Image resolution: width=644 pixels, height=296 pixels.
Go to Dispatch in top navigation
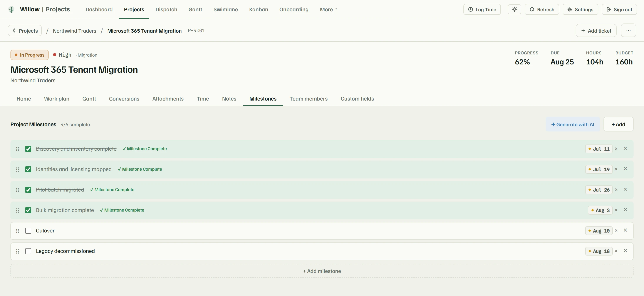click(x=166, y=10)
